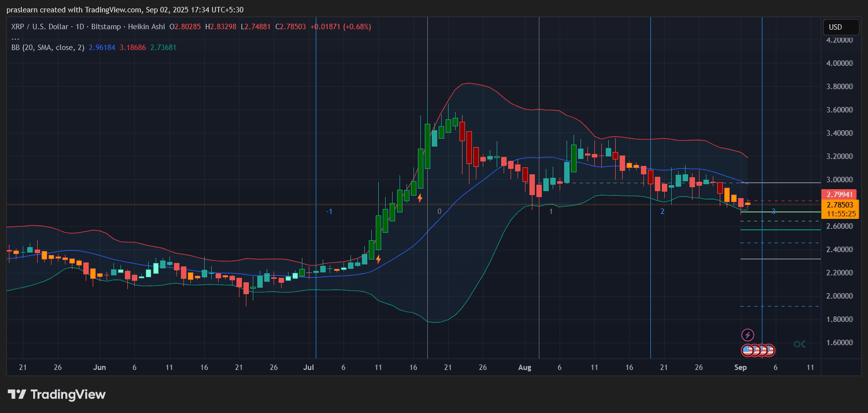Select the cycle line marker labeled 0
Image resolution: width=868 pixels, height=413 pixels.
pyautogui.click(x=439, y=211)
